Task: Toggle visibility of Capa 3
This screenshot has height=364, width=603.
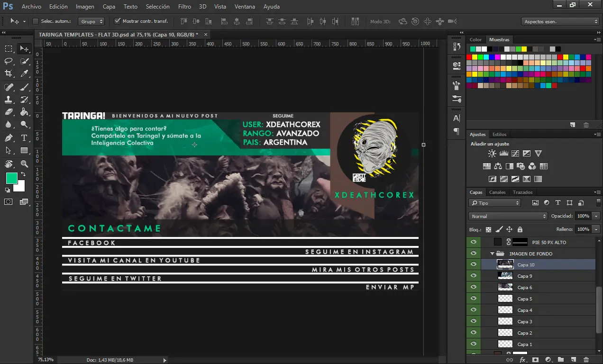Action: tap(473, 321)
